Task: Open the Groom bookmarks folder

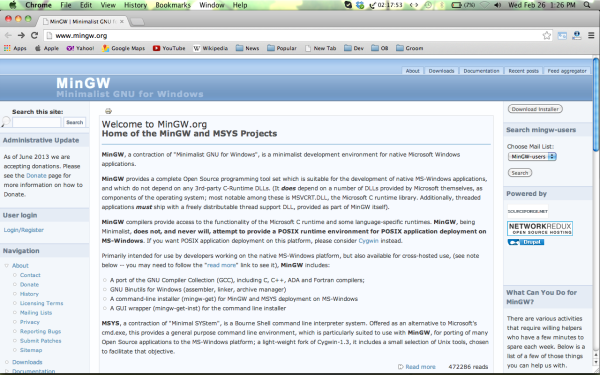Action: 410,48
